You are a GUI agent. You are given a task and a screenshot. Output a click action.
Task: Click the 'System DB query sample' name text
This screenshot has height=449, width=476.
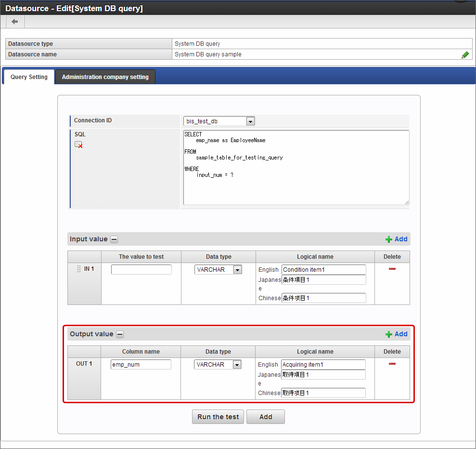208,54
